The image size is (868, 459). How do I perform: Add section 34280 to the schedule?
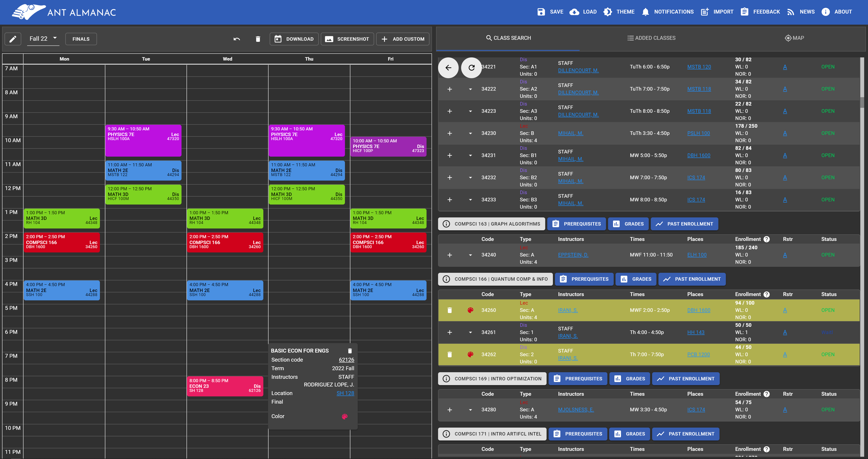[450, 410]
